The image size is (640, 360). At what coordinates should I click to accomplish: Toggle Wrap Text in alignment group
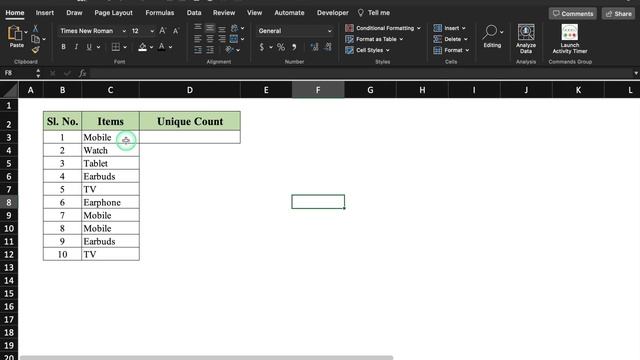tap(234, 28)
